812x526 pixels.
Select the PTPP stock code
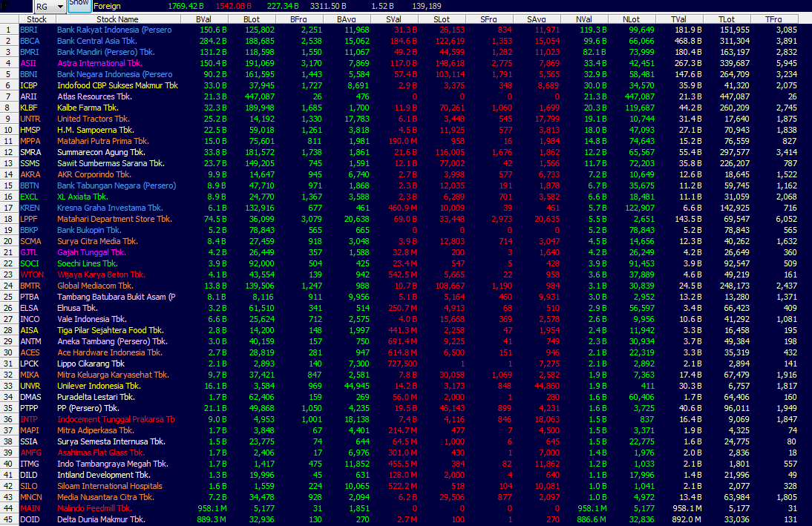tap(29, 409)
